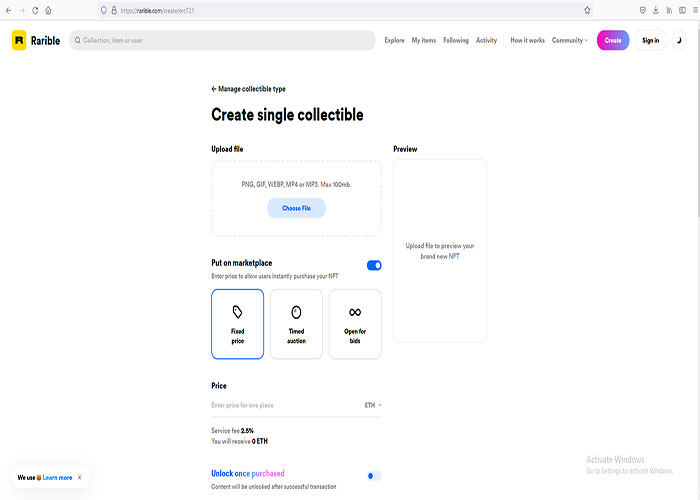Expand the Community dropdown menu
The height and width of the screenshot is (500, 700).
570,40
